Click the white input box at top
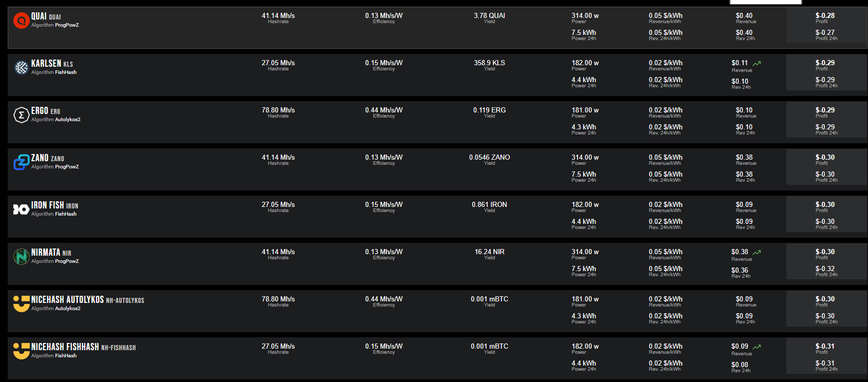 765,2
